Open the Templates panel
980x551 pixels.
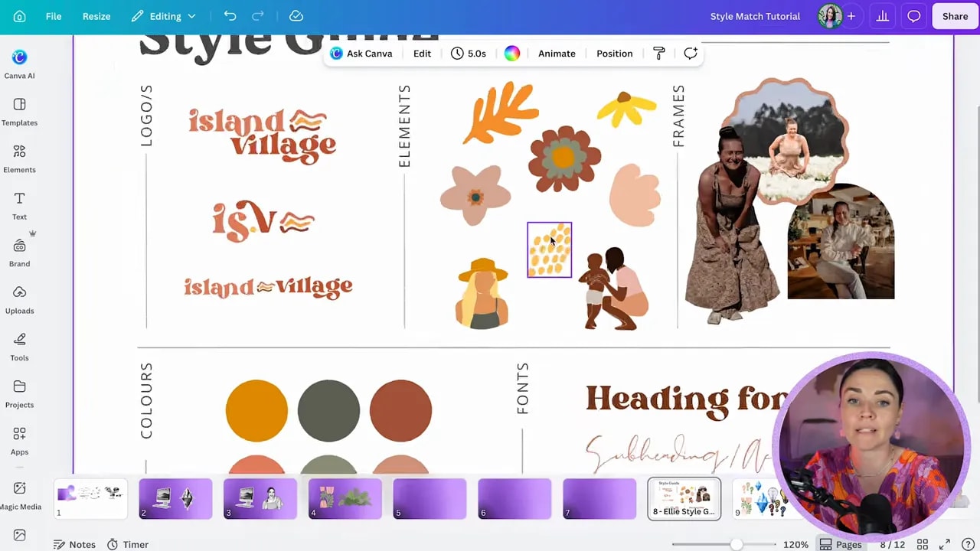pyautogui.click(x=19, y=112)
